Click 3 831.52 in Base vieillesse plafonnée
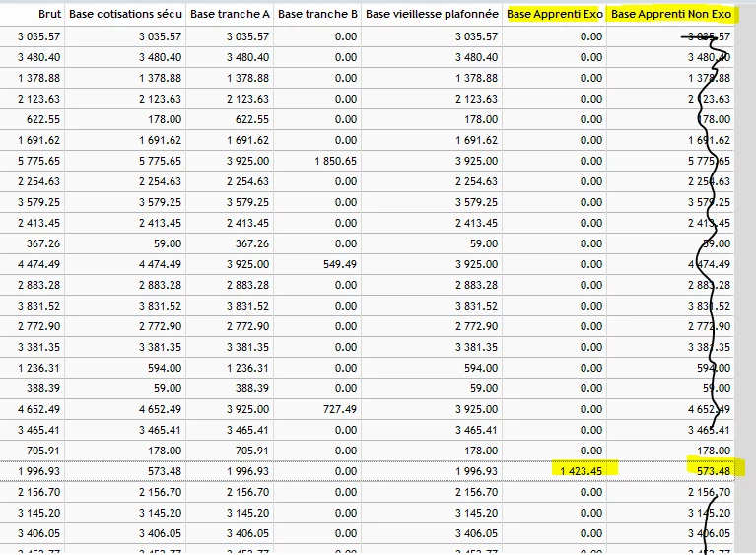This screenshot has height=555, width=756. pos(476,307)
